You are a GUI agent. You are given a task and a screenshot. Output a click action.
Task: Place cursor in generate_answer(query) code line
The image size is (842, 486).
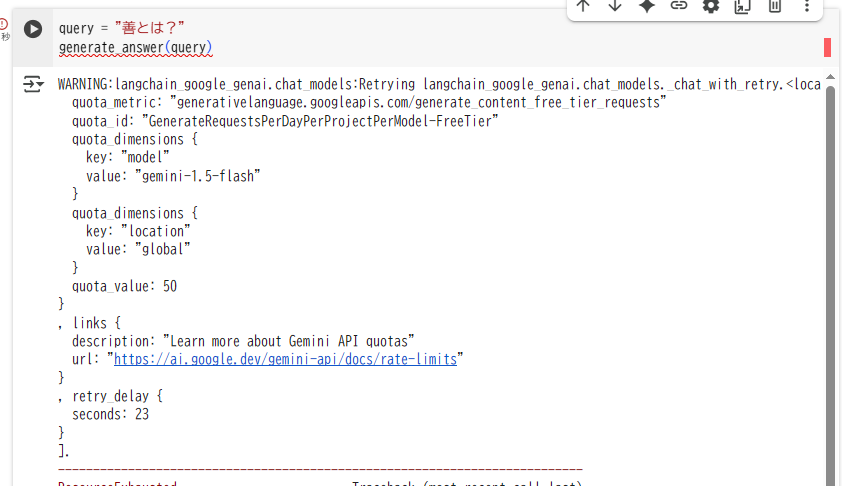click(x=135, y=48)
